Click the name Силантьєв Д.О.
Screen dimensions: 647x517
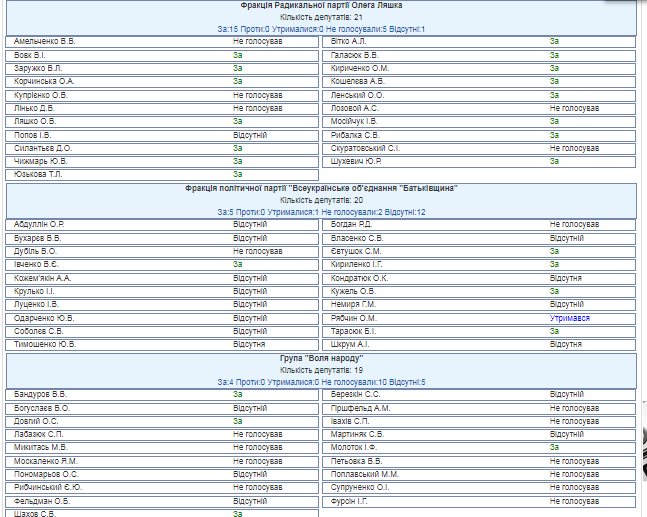point(43,148)
